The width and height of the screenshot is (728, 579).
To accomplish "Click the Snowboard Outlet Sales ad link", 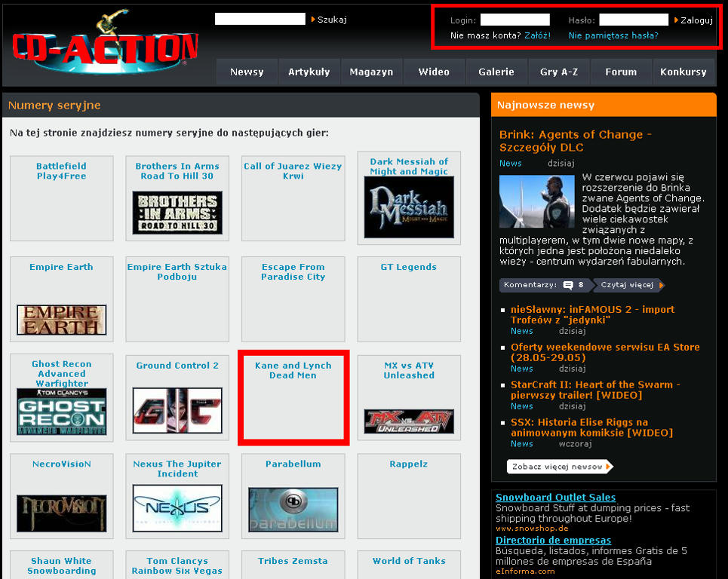I will 556,498.
